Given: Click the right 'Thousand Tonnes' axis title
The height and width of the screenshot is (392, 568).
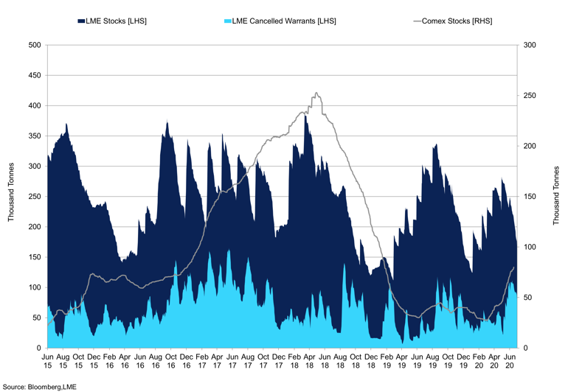Looking at the screenshot, I should [555, 195].
